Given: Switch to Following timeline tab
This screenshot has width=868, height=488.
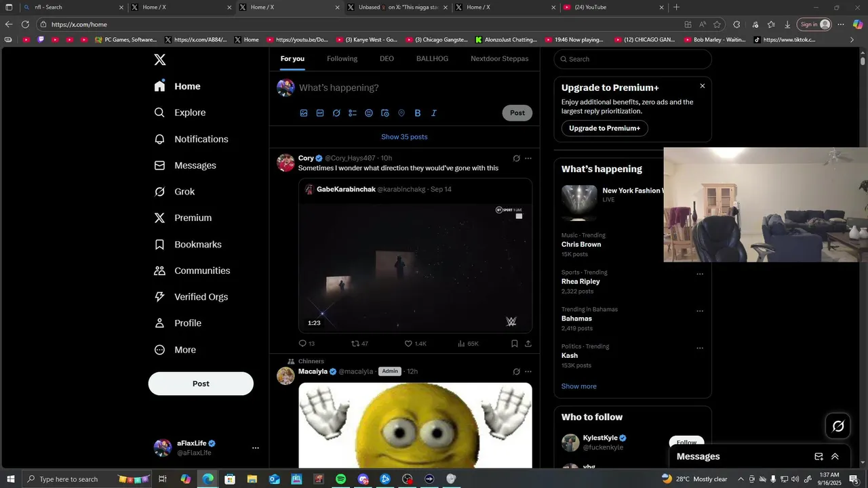Looking at the screenshot, I should click(x=342, y=59).
